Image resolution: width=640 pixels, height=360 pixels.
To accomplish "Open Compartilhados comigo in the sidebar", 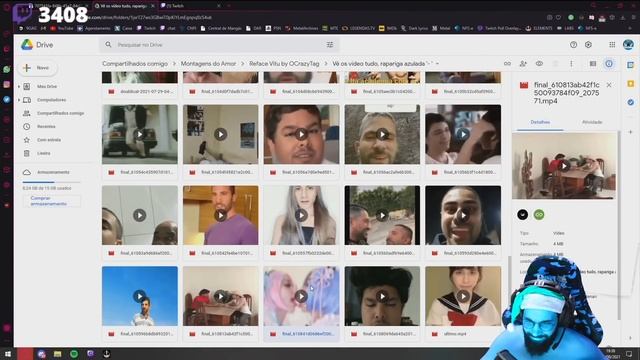I will pos(60,113).
